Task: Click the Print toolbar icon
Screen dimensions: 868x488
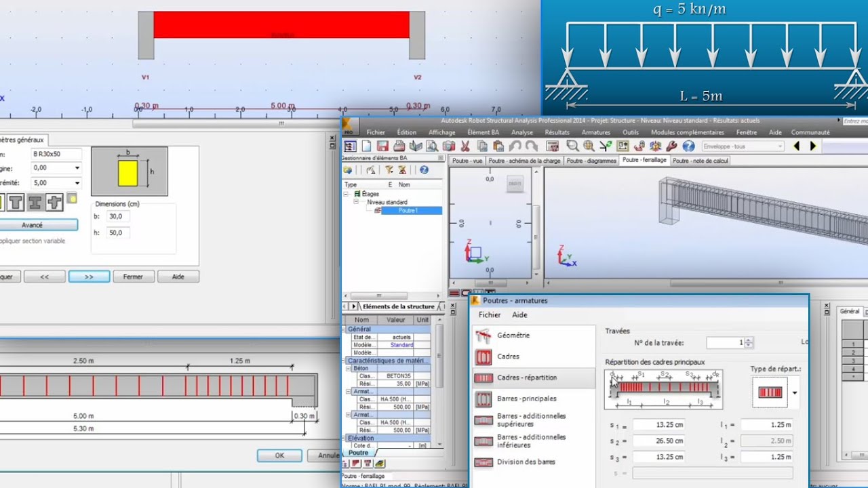Action: [399, 146]
